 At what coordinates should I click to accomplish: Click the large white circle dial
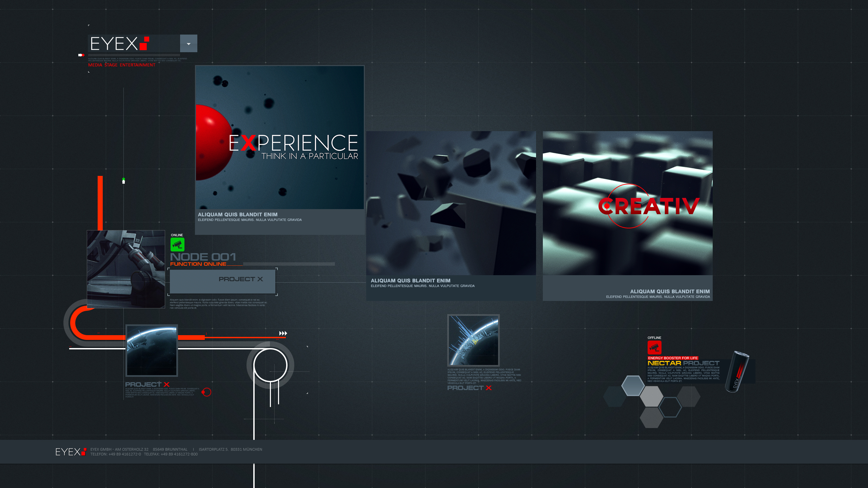click(270, 365)
